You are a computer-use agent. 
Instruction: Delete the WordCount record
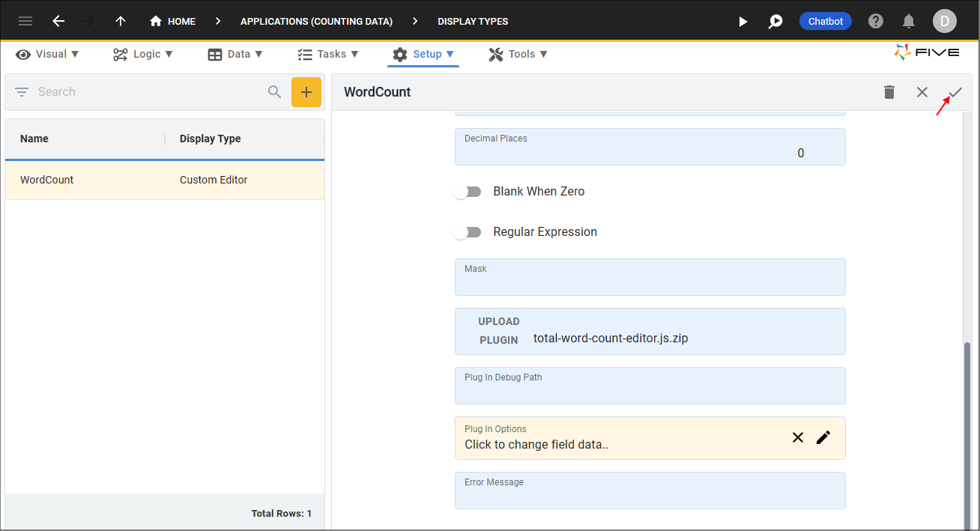[x=889, y=92]
